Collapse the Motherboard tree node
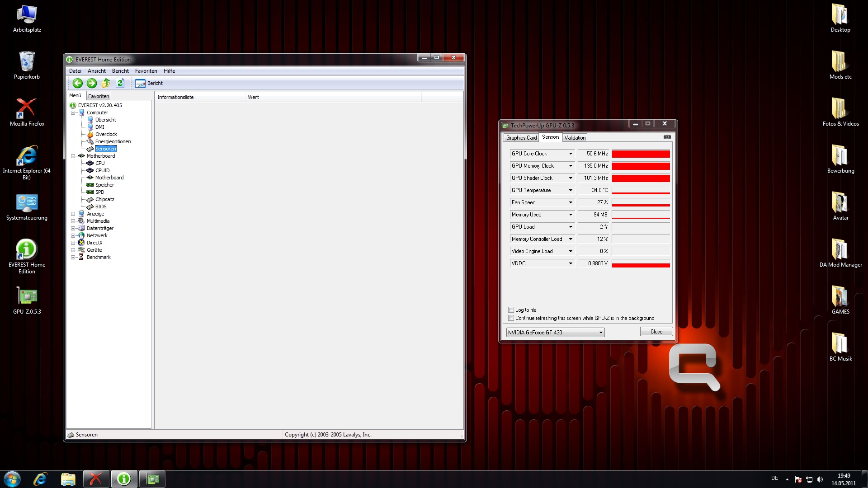Viewport: 868px width, 488px height. coord(73,156)
